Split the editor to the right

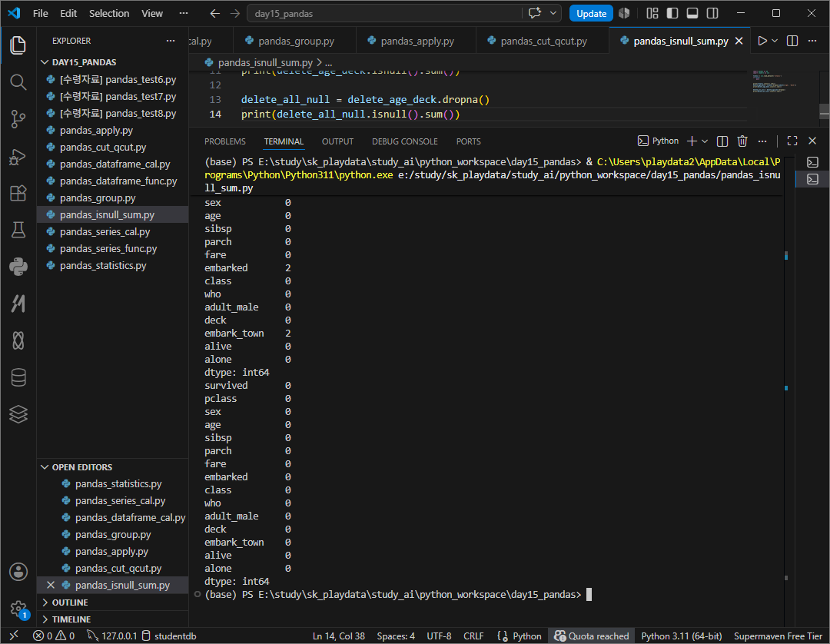[792, 41]
